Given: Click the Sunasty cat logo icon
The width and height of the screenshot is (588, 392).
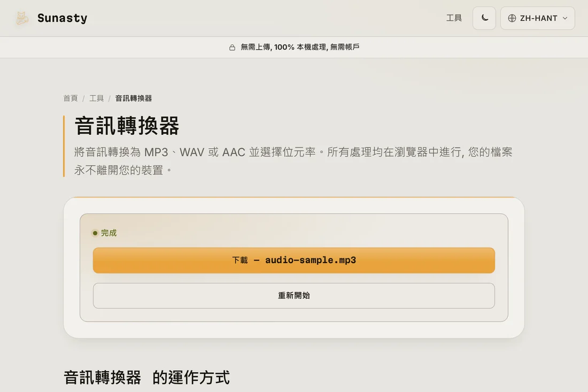Looking at the screenshot, I should click(22, 18).
